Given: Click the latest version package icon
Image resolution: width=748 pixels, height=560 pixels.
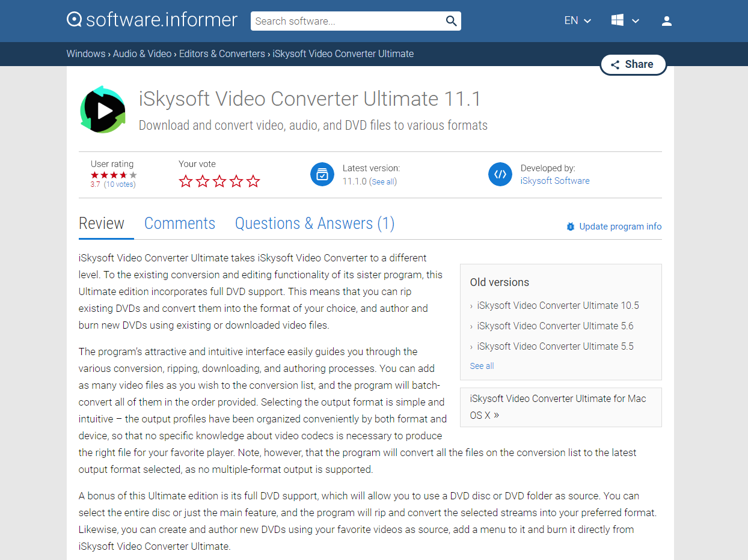Looking at the screenshot, I should coord(322,174).
